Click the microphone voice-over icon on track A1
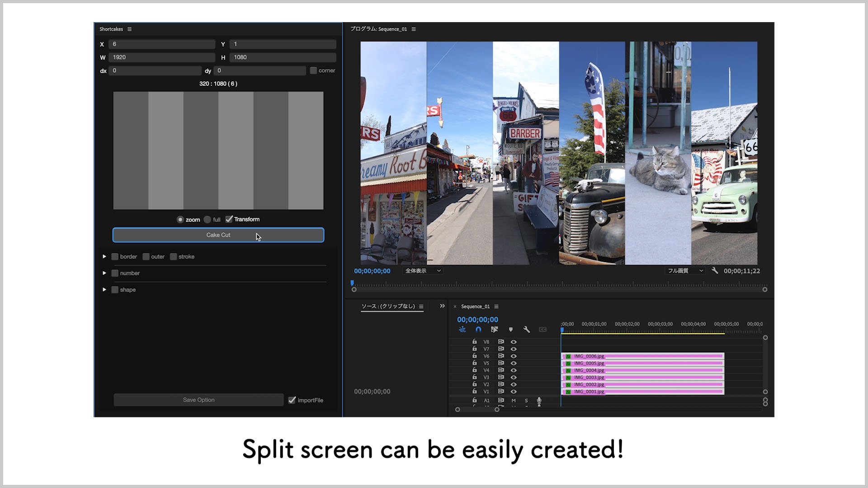 539,400
